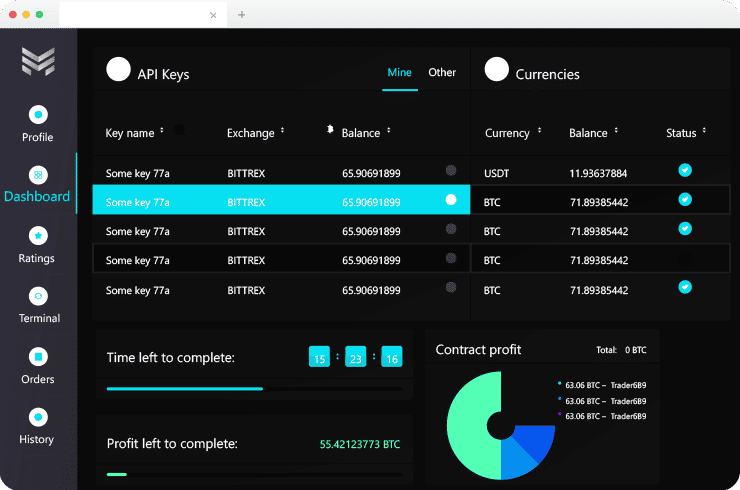Click the green segment of pie chart

pos(470,420)
